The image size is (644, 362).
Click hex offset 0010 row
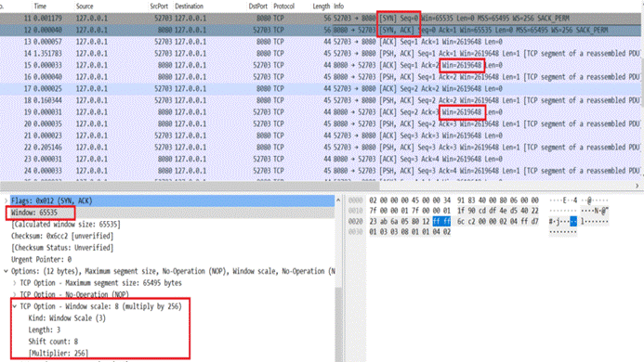(356, 211)
